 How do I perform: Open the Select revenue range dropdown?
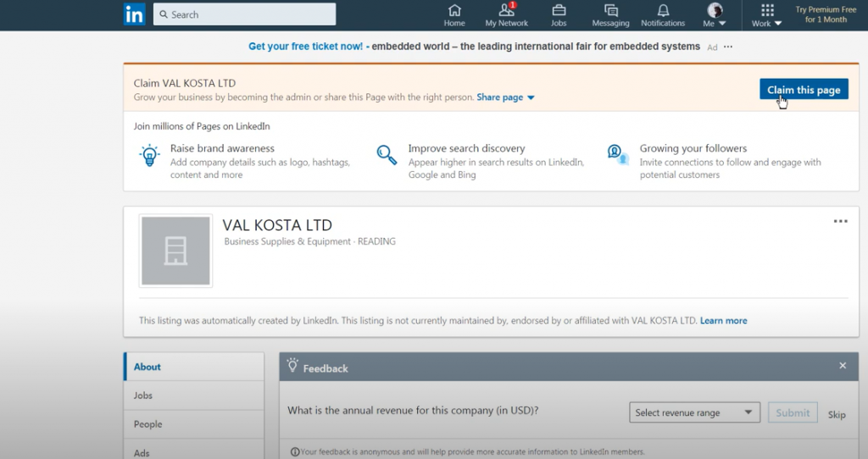click(694, 412)
